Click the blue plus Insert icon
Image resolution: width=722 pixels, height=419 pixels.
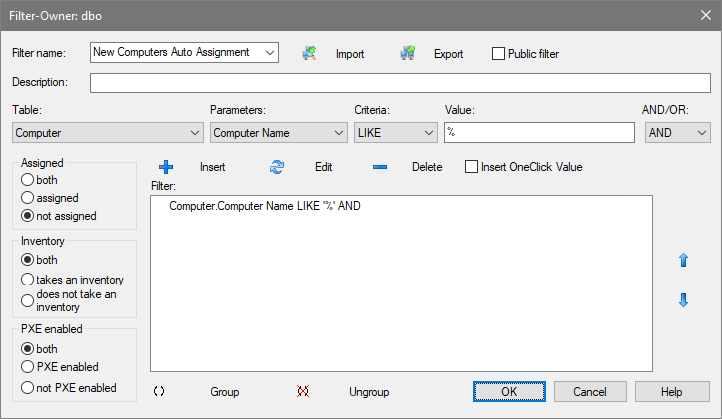pyautogui.click(x=166, y=167)
